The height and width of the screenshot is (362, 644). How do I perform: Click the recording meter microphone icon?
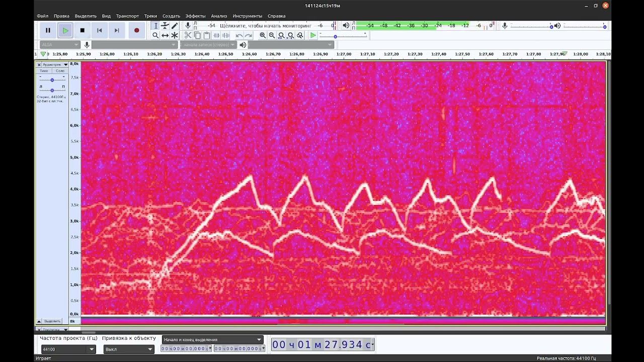(x=188, y=26)
